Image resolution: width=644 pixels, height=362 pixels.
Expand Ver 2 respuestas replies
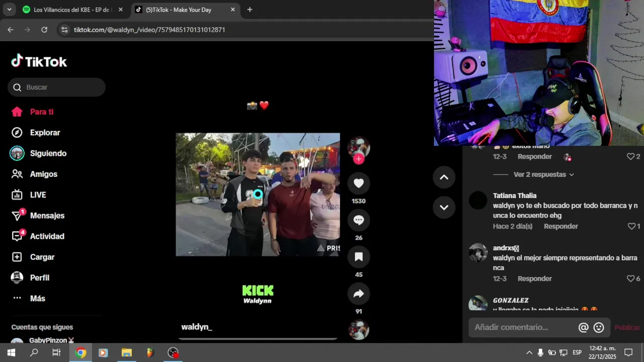click(x=543, y=174)
